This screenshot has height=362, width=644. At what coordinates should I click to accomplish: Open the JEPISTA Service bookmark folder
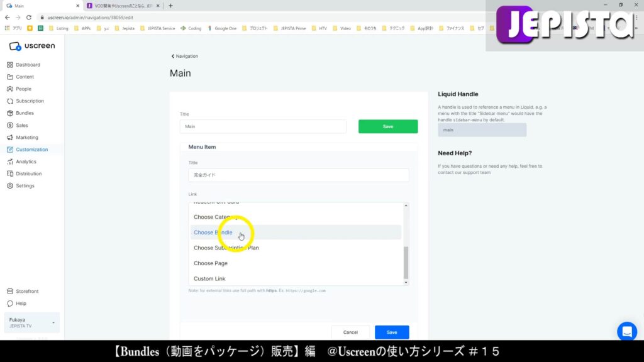coord(157,28)
